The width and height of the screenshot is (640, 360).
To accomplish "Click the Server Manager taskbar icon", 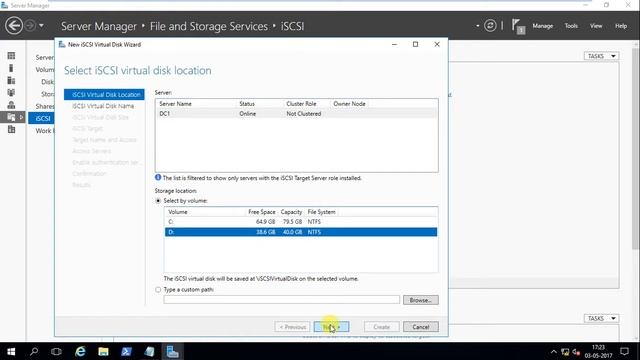I will (x=172, y=351).
